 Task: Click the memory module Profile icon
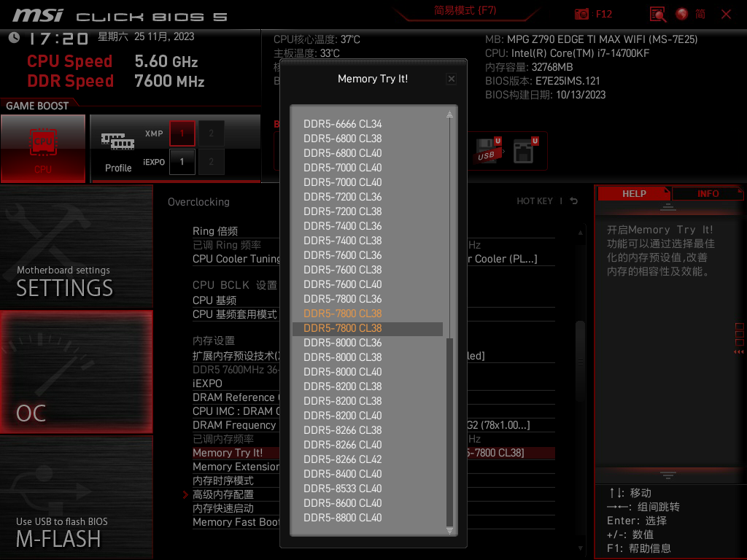(117, 142)
